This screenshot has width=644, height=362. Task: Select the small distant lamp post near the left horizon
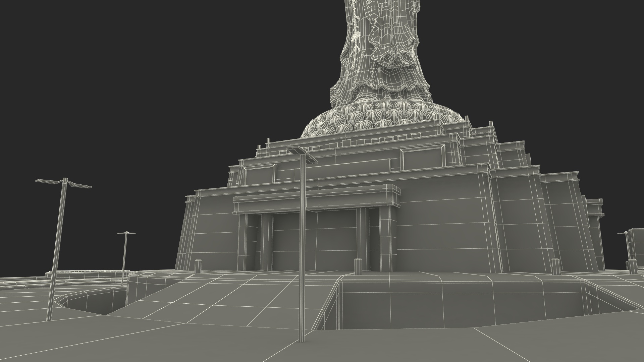click(125, 257)
